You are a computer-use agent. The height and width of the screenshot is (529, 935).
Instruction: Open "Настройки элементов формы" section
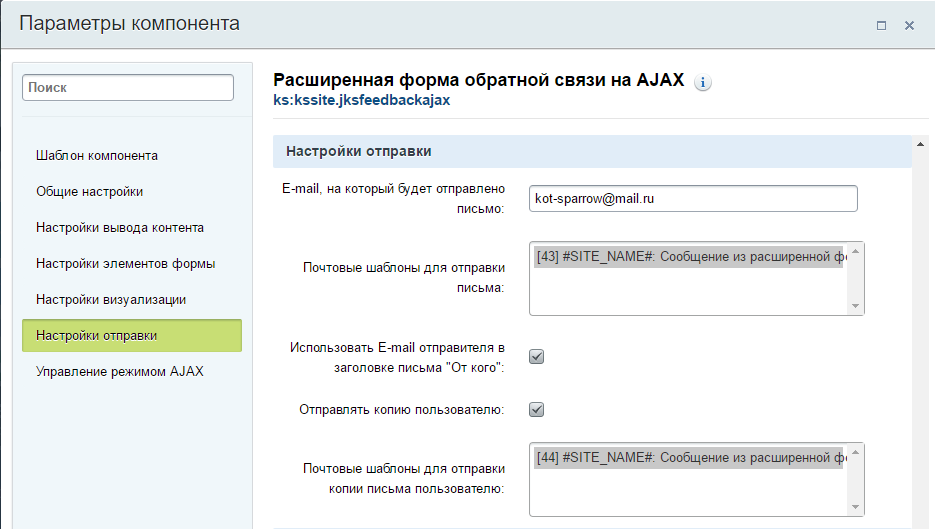coord(125,263)
